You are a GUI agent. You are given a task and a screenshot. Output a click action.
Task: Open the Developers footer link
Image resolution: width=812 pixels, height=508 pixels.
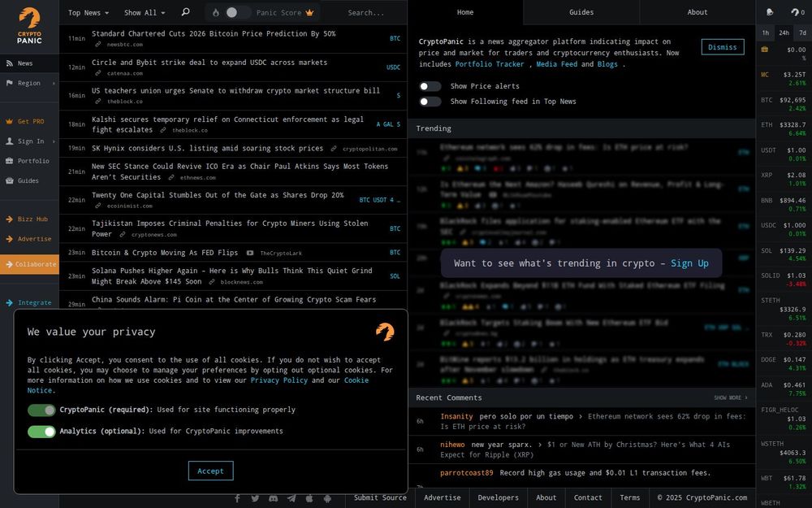pos(499,497)
